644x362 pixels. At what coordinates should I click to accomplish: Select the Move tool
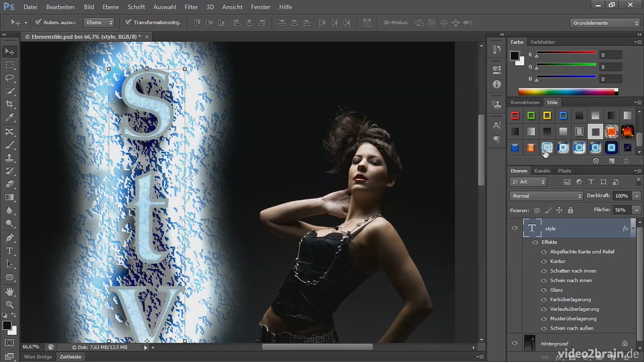[x=10, y=52]
